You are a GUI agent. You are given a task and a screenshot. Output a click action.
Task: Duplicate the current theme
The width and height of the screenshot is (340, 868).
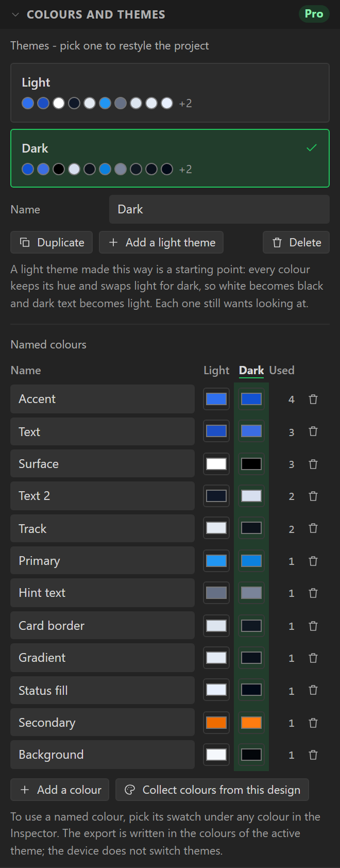click(52, 242)
